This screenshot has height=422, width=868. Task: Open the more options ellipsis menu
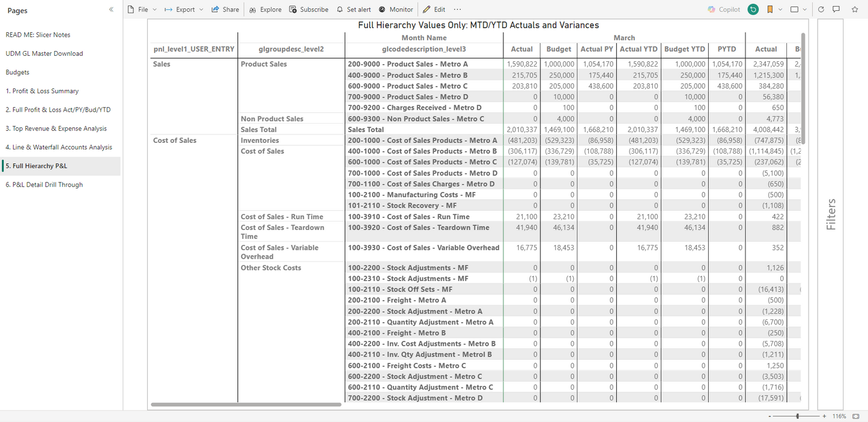pos(458,10)
